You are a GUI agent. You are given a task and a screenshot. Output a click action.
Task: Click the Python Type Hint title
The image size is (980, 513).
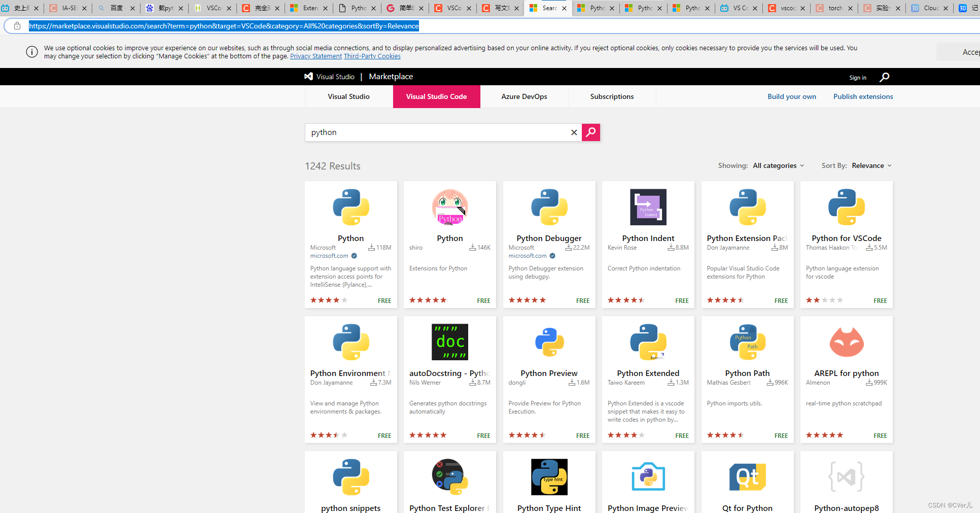click(549, 508)
